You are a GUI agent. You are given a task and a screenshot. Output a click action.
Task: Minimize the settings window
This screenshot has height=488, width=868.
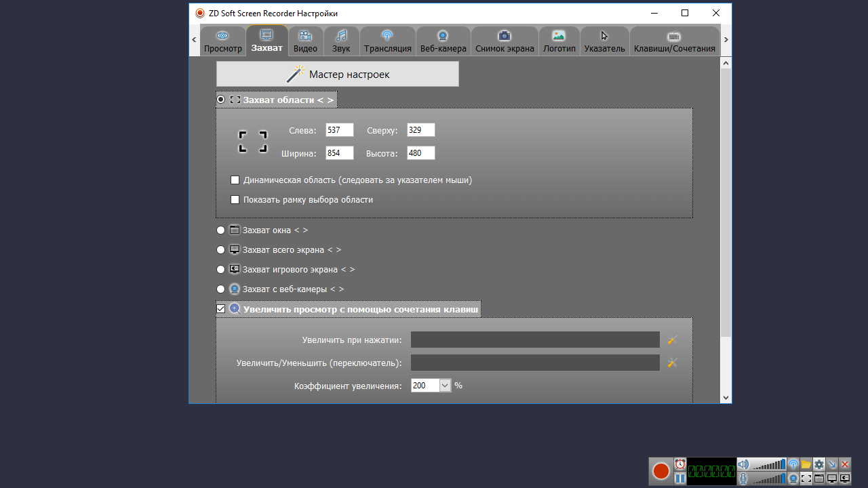[x=654, y=13]
